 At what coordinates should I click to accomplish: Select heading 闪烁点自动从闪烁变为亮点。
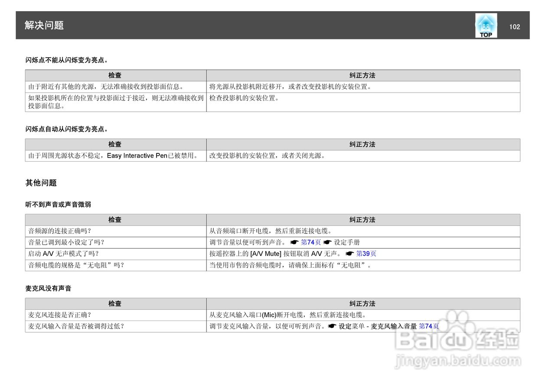pyautogui.click(x=67, y=129)
